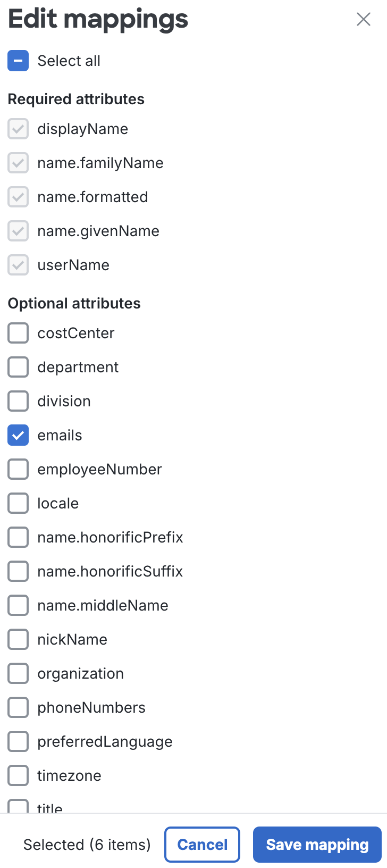387x868 pixels.
Task: Select the division attribute
Action: (18, 401)
